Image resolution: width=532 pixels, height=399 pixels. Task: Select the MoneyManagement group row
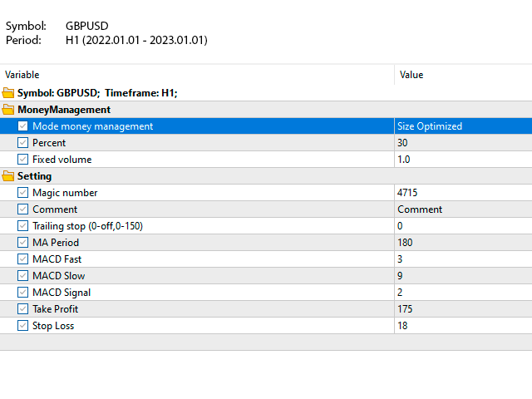point(266,109)
